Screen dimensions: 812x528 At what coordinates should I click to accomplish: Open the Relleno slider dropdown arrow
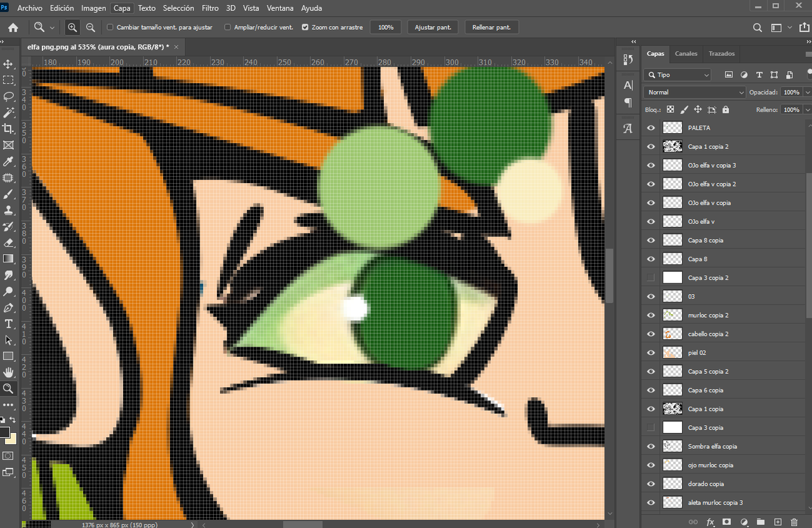tap(807, 110)
